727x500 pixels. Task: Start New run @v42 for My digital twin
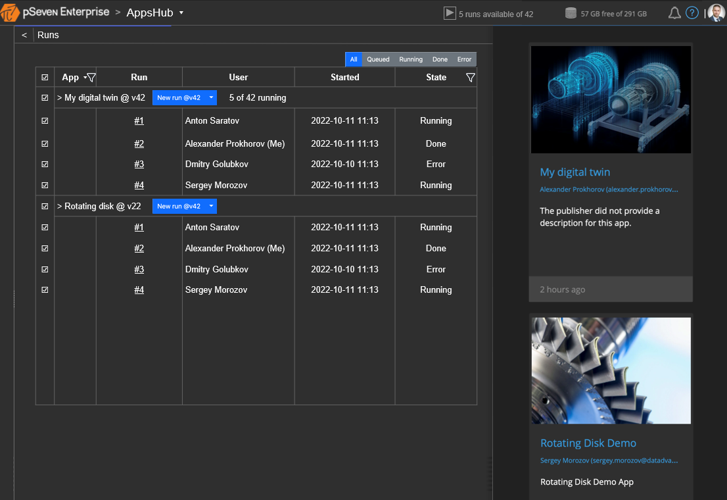pos(179,97)
